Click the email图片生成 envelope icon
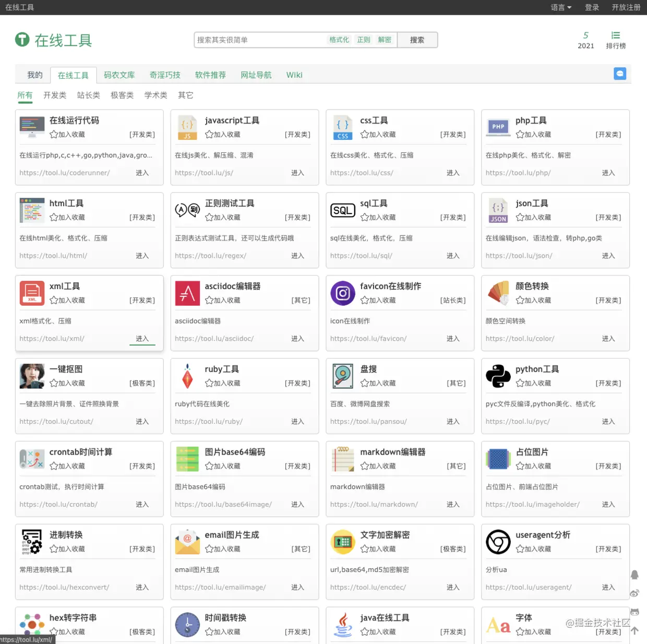This screenshot has width=647, height=644. pyautogui.click(x=187, y=542)
